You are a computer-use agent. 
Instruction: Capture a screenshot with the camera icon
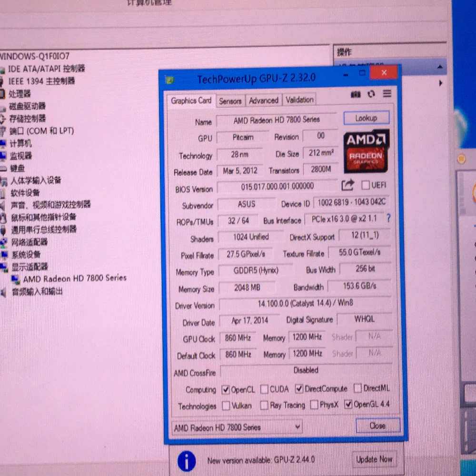355,94
